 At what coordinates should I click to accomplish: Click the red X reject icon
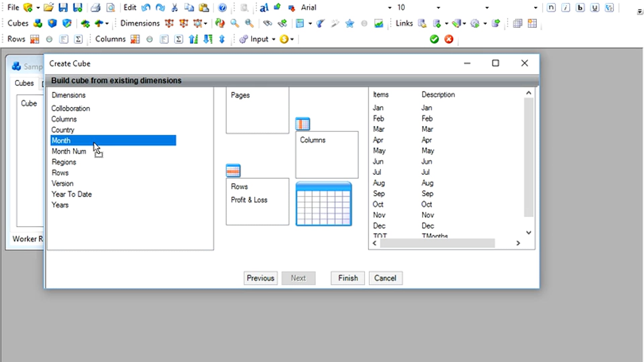tap(449, 39)
